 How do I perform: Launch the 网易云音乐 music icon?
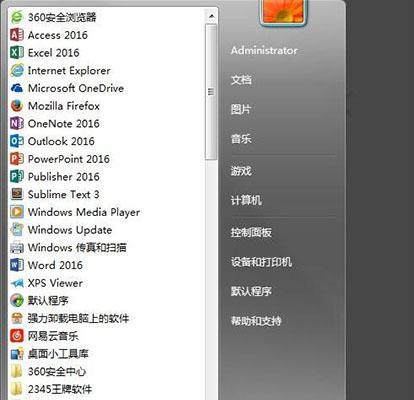click(17, 336)
